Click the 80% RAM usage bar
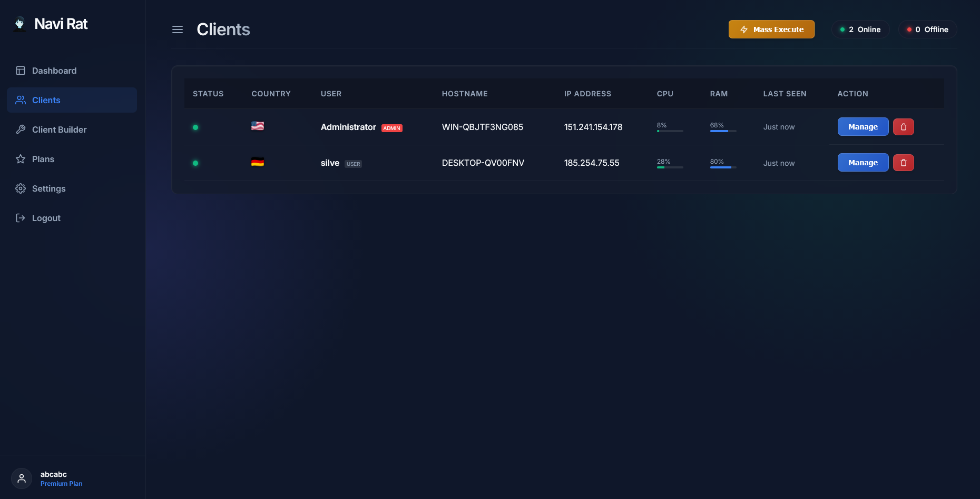 click(x=723, y=167)
